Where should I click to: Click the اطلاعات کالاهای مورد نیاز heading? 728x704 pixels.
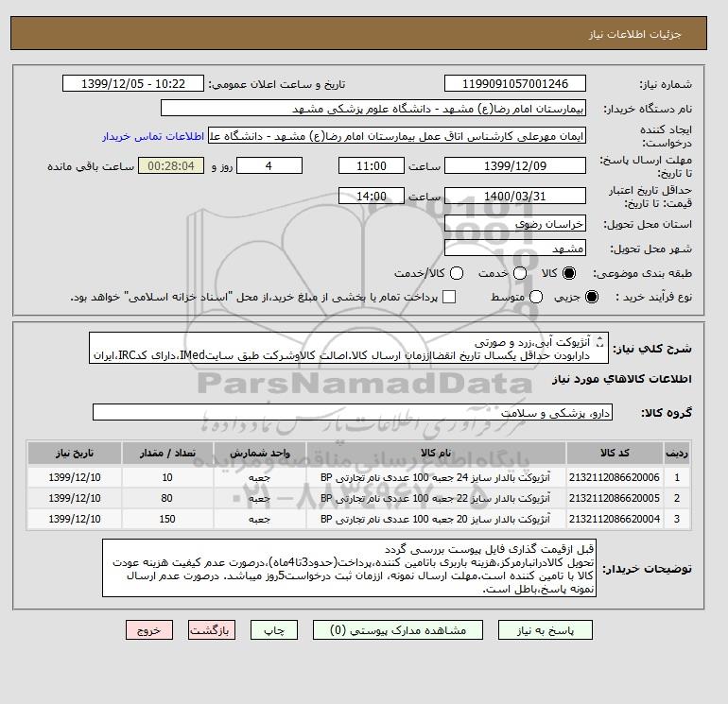622,379
